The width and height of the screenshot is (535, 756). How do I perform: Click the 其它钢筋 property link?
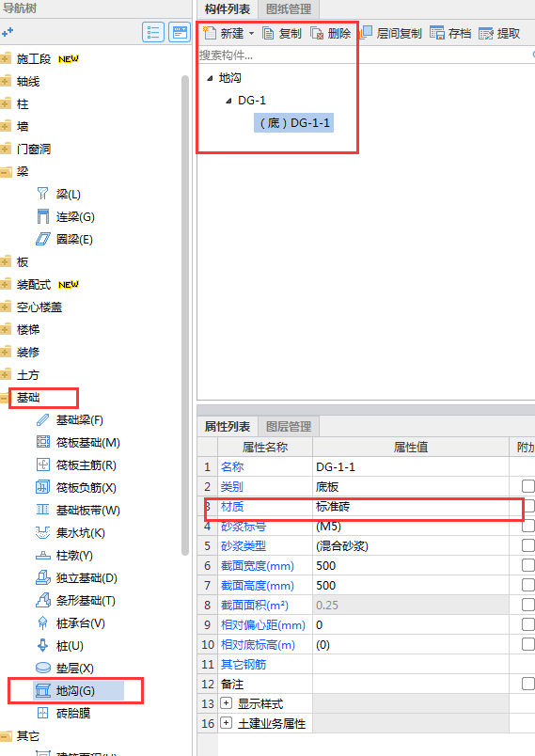244,665
